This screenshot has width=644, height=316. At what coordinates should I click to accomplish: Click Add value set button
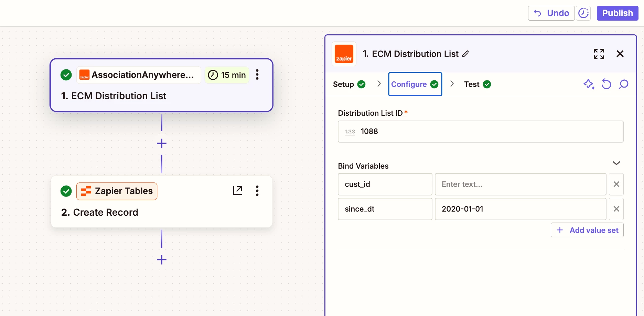587,230
